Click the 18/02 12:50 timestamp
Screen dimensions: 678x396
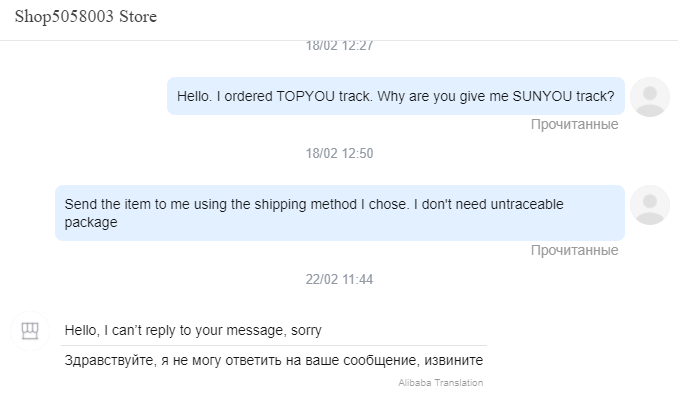pos(339,153)
